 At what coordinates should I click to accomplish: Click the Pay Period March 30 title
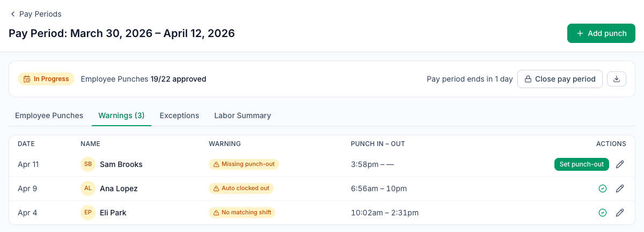click(x=122, y=33)
